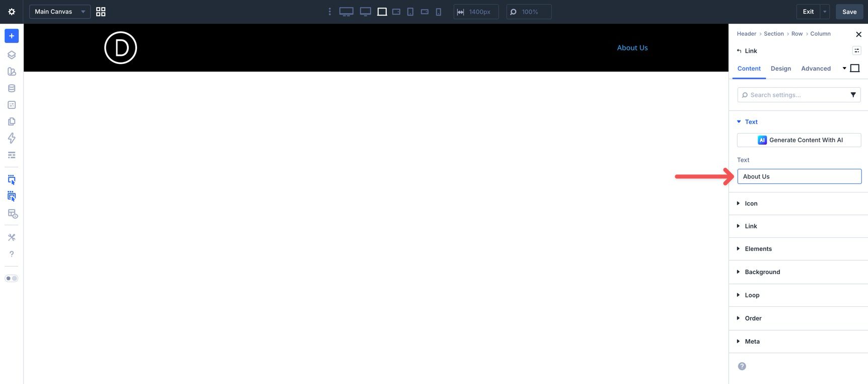The height and width of the screenshot is (384, 868).
Task: Open the sidebar icon below the database
Action: coord(12,105)
